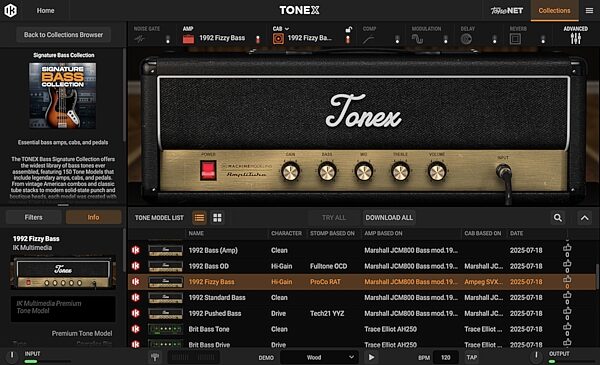Click the Reverb module icon
600x365 pixels.
(515, 39)
